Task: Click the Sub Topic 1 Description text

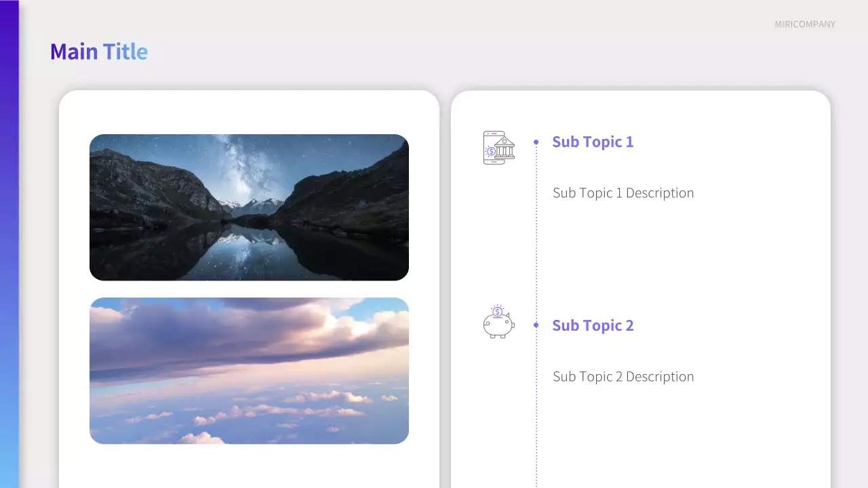Action: pos(623,193)
